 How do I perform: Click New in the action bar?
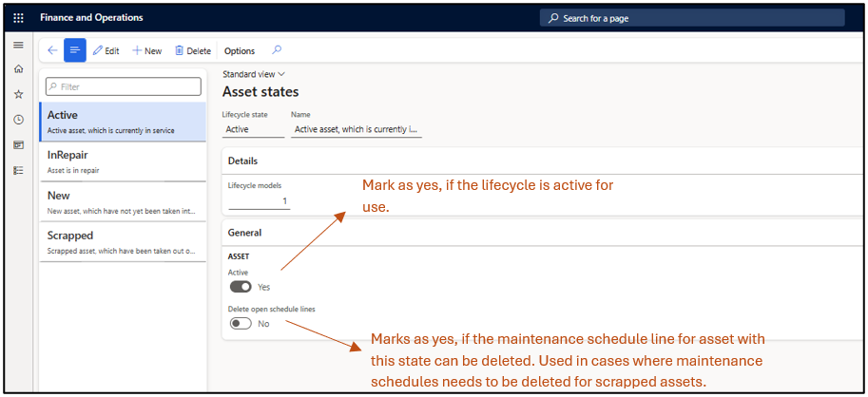pos(146,51)
